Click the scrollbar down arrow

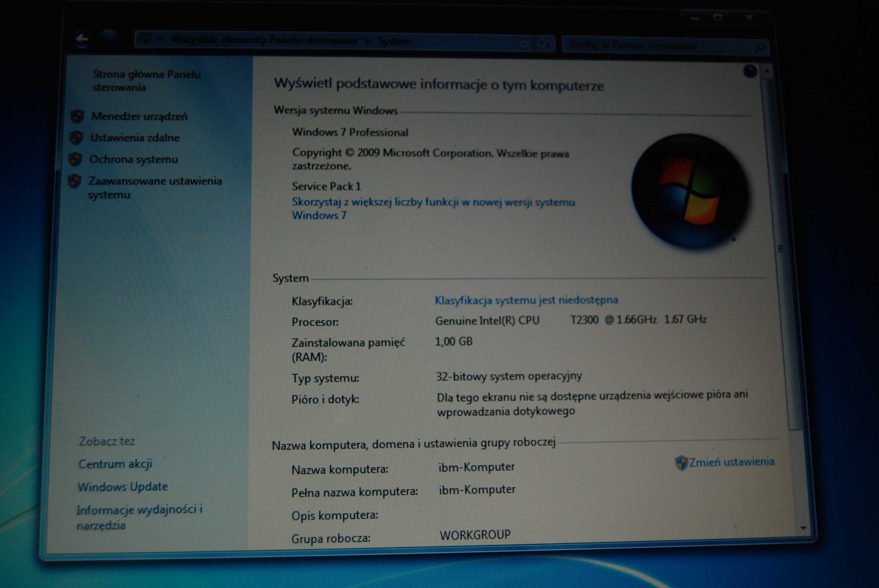coord(803,528)
